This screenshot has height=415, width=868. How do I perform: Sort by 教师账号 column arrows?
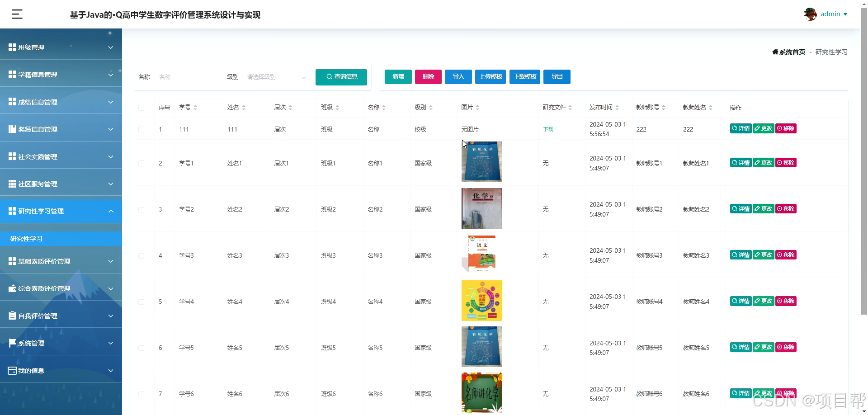[x=664, y=108]
